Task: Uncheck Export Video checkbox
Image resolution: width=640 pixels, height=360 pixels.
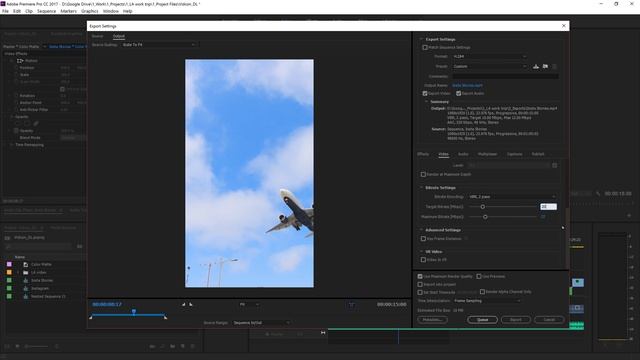Action: (x=425, y=93)
